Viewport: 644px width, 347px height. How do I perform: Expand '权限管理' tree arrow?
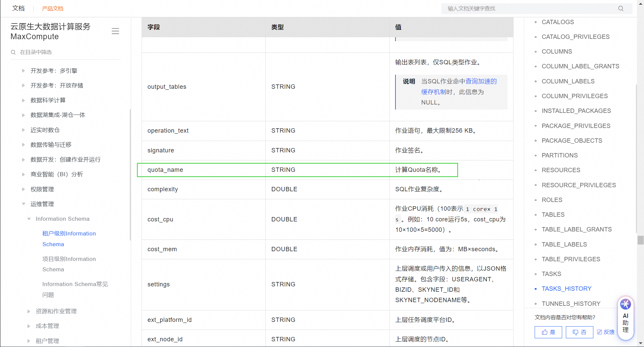[23, 189]
